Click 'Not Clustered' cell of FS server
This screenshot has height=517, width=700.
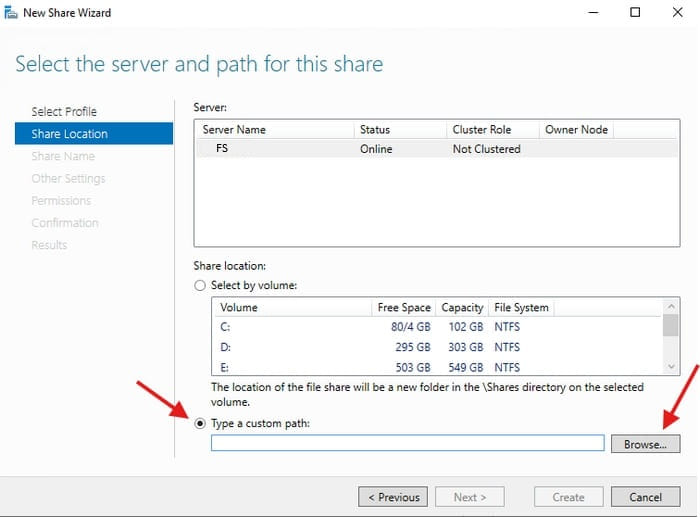pos(487,149)
